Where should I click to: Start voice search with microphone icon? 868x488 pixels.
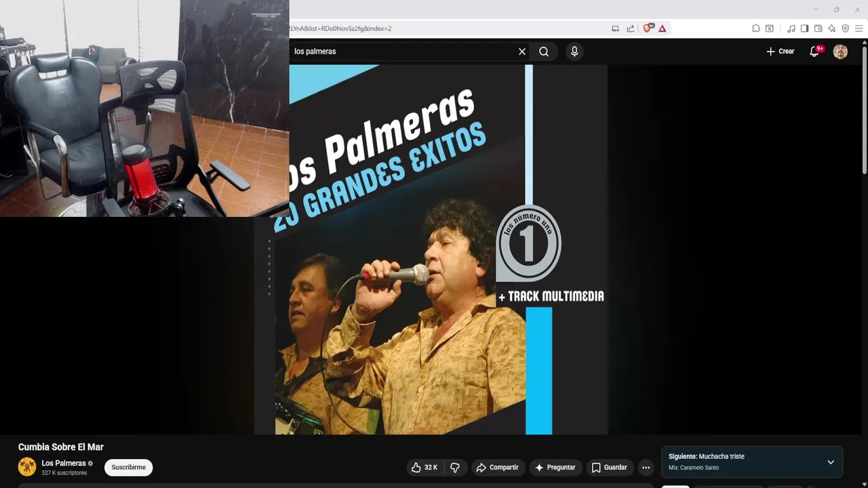click(574, 52)
